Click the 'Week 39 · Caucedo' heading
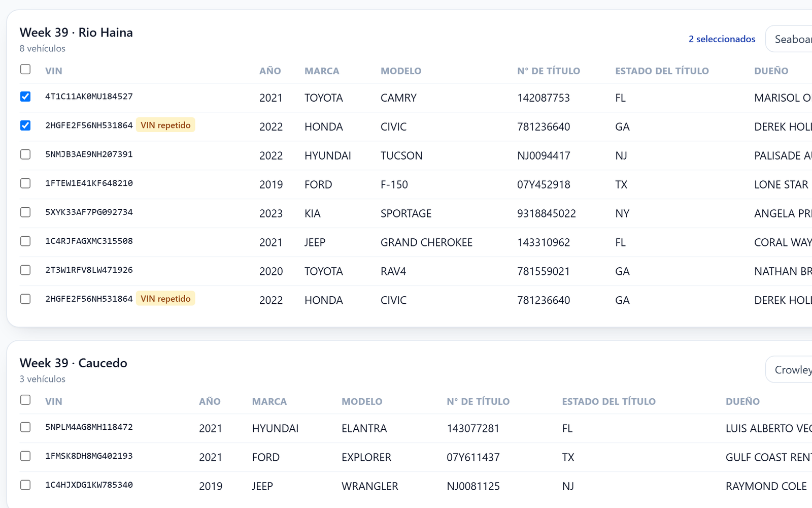This screenshot has height=508, width=812. [74, 363]
